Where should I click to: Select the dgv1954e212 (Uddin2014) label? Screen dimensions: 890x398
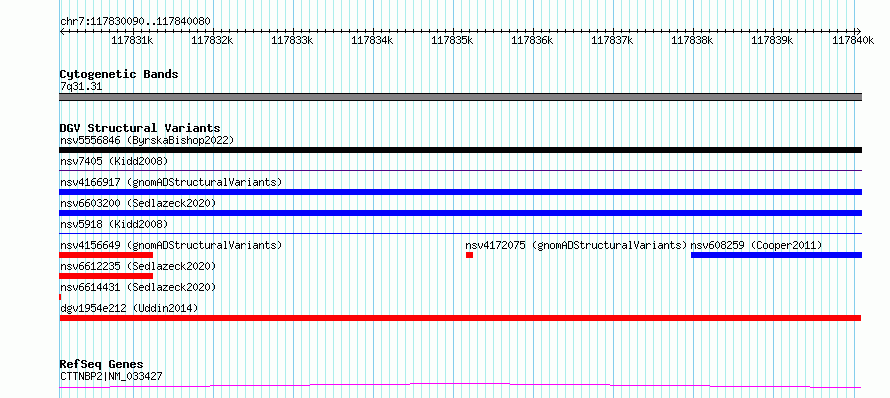pyautogui.click(x=129, y=308)
